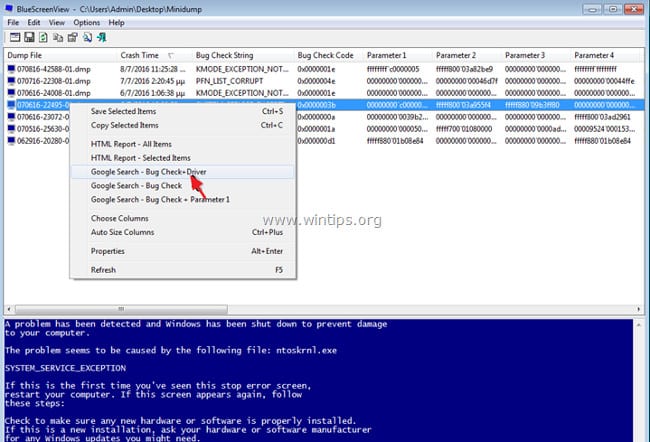The width and height of the screenshot is (650, 442).
Task: Click the scrollbar's right arrow
Action: point(639,309)
